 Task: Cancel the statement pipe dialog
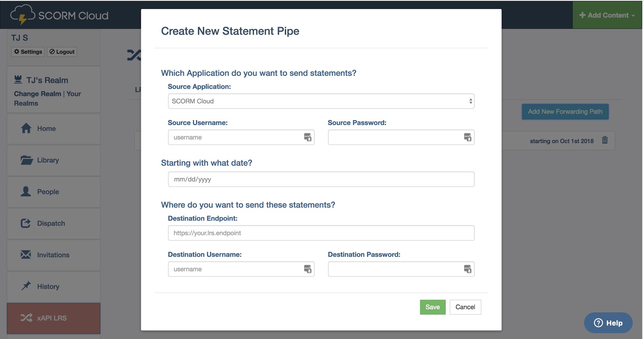point(465,307)
